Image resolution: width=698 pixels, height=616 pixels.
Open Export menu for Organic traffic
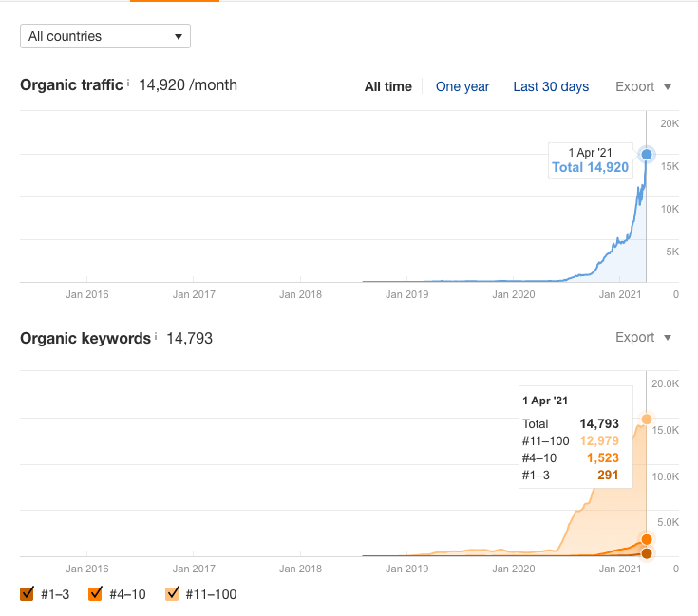tap(643, 86)
